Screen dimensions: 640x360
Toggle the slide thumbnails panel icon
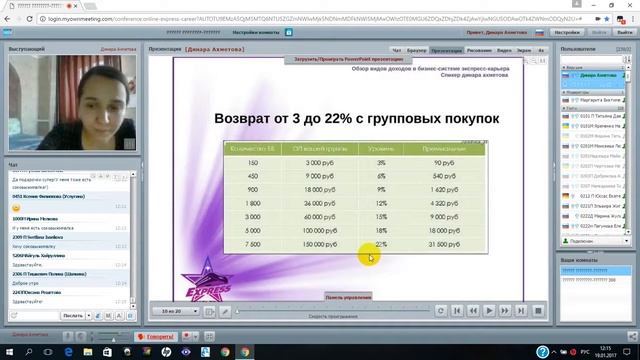[209, 311]
